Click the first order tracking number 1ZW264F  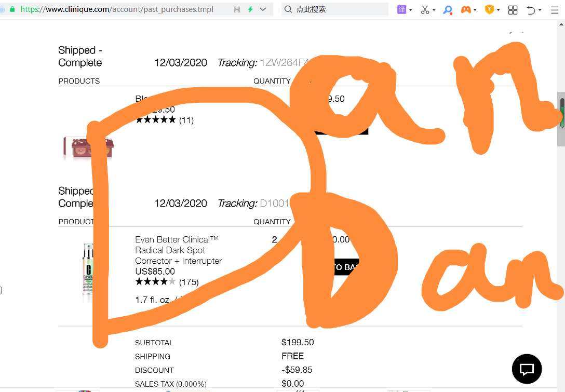pyautogui.click(x=284, y=63)
